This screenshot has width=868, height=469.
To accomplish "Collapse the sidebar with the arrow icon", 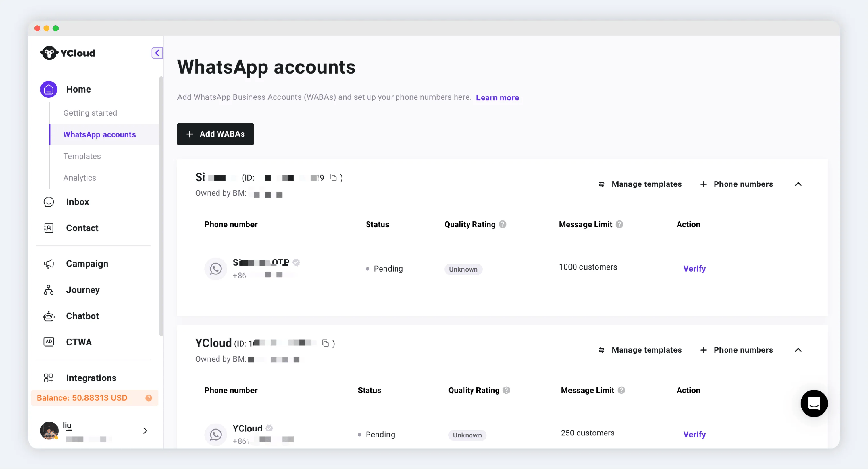I will coord(157,53).
